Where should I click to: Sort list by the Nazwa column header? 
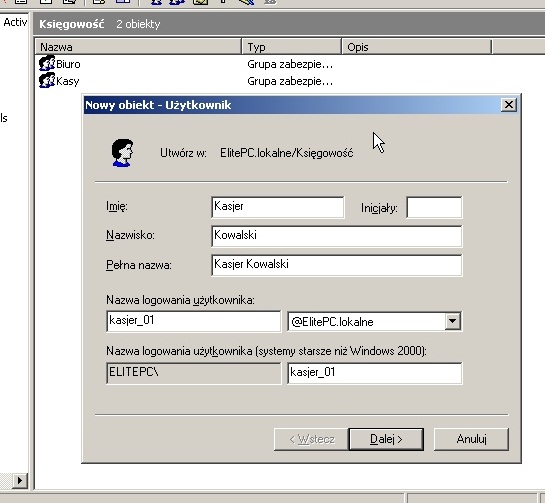(x=138, y=47)
